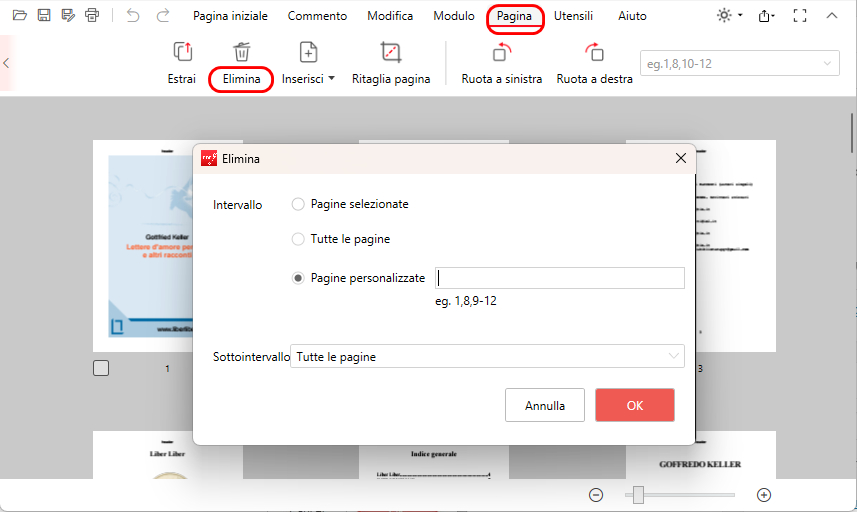The width and height of the screenshot is (857, 512).
Task: Select the Tutte le pagine radio button
Action: pos(298,239)
